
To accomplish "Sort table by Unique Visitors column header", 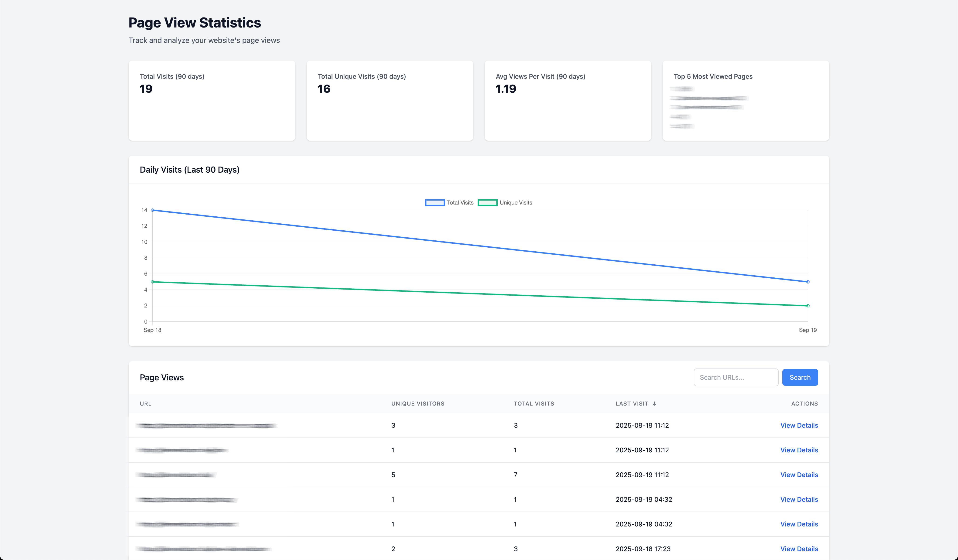I will 417,404.
